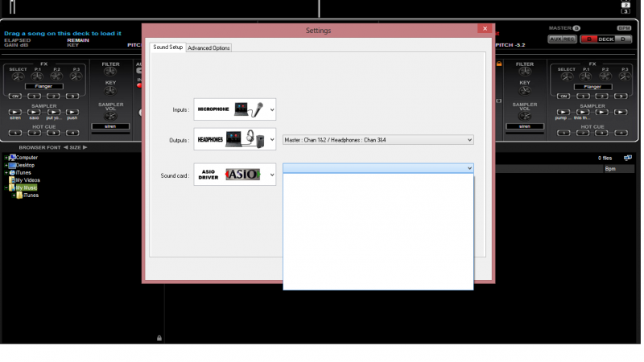The height and width of the screenshot is (362, 644).
Task: Expand the Computer tree node
Action: point(6,158)
